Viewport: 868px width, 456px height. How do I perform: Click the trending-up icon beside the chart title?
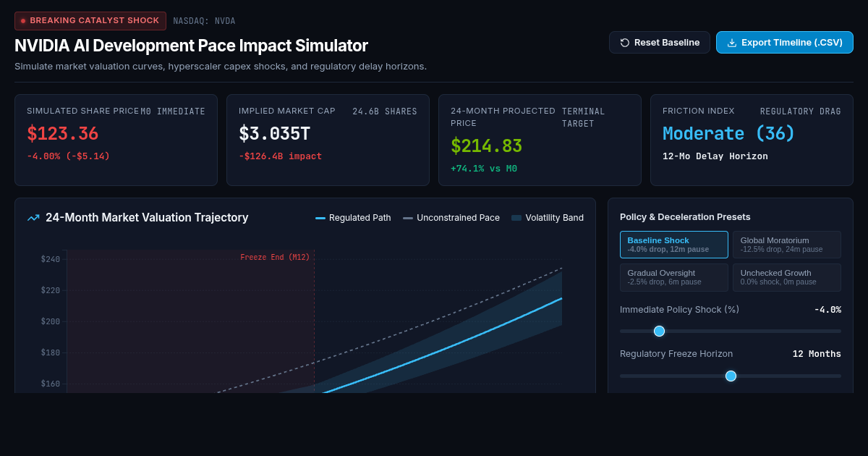(33, 218)
